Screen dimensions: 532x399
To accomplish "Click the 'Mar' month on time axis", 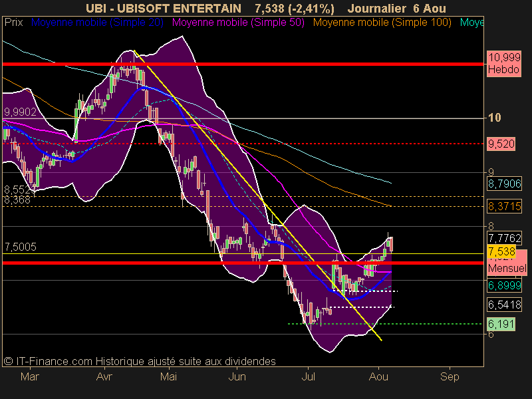I will click(x=30, y=376).
